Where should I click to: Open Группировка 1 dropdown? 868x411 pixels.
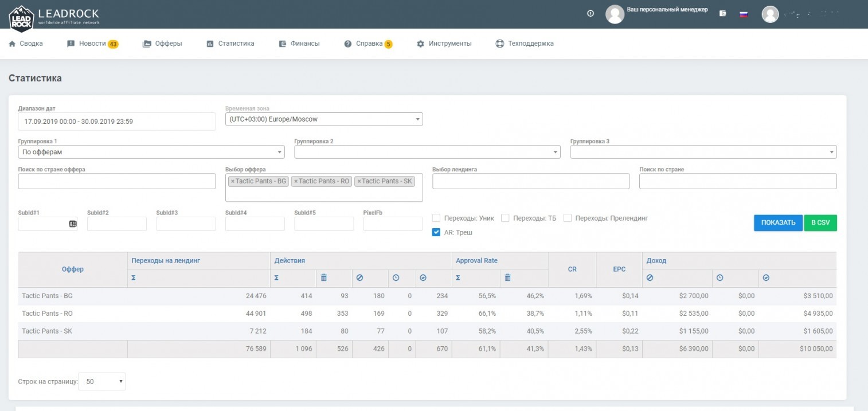point(151,152)
